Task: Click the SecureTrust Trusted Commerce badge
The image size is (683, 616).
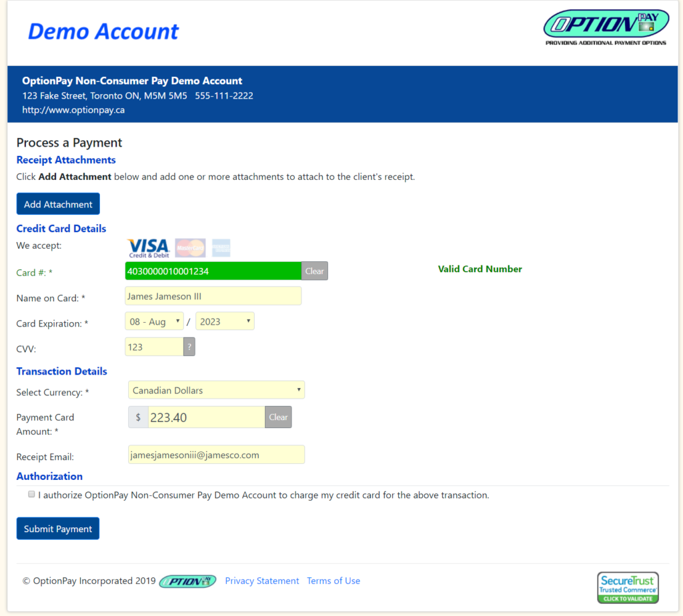Action: (628, 587)
